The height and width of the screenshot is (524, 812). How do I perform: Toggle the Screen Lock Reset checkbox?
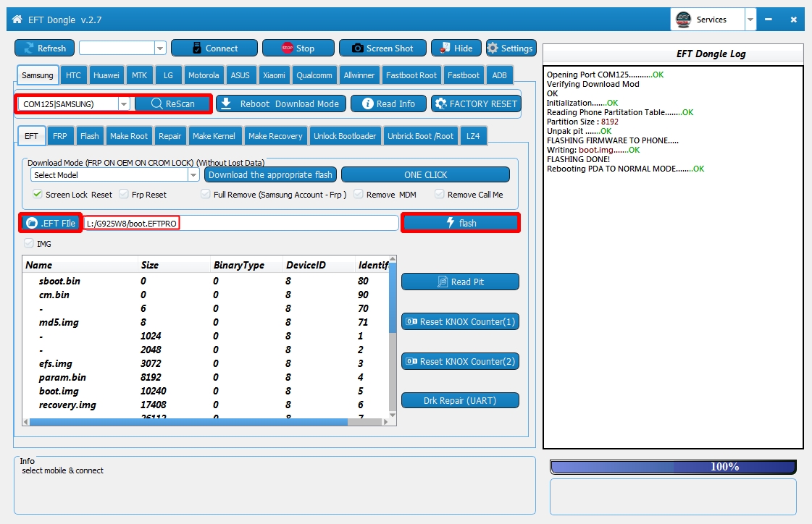[38, 195]
